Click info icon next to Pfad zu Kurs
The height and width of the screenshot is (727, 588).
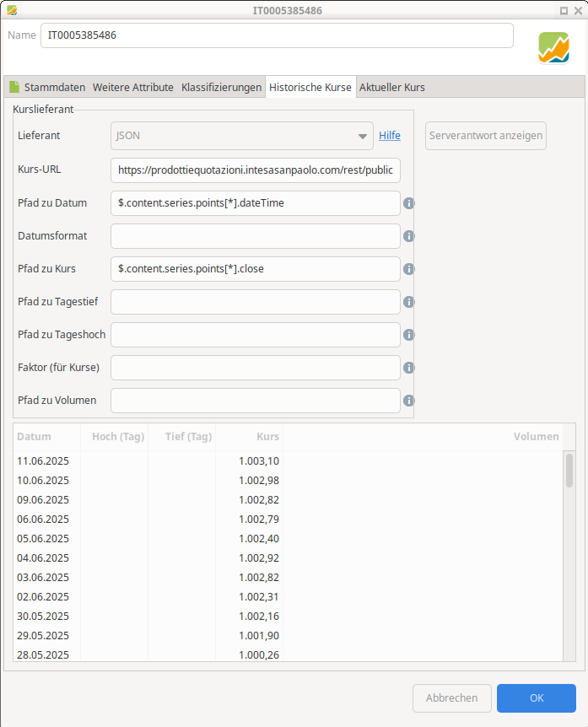tap(408, 269)
